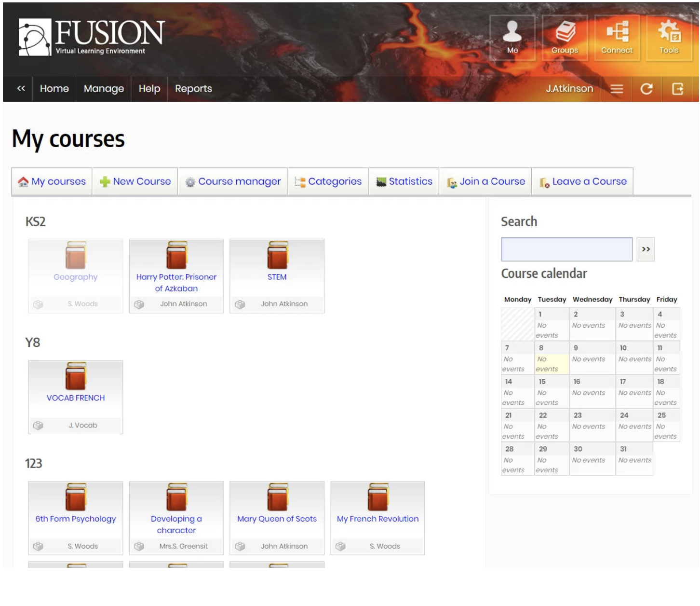Image resolution: width=700 pixels, height=606 pixels.
Task: Open the Tools icon
Action: pyautogui.click(x=669, y=37)
